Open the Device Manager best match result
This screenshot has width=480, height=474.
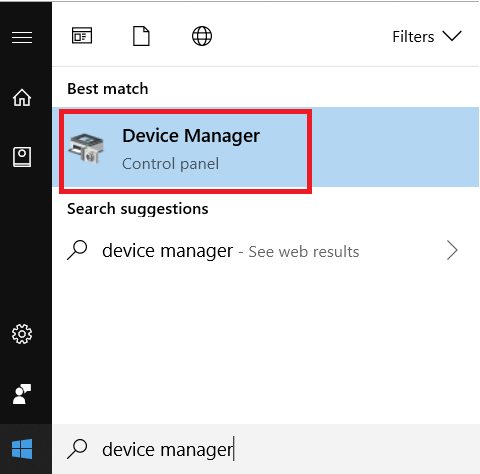[x=265, y=147]
